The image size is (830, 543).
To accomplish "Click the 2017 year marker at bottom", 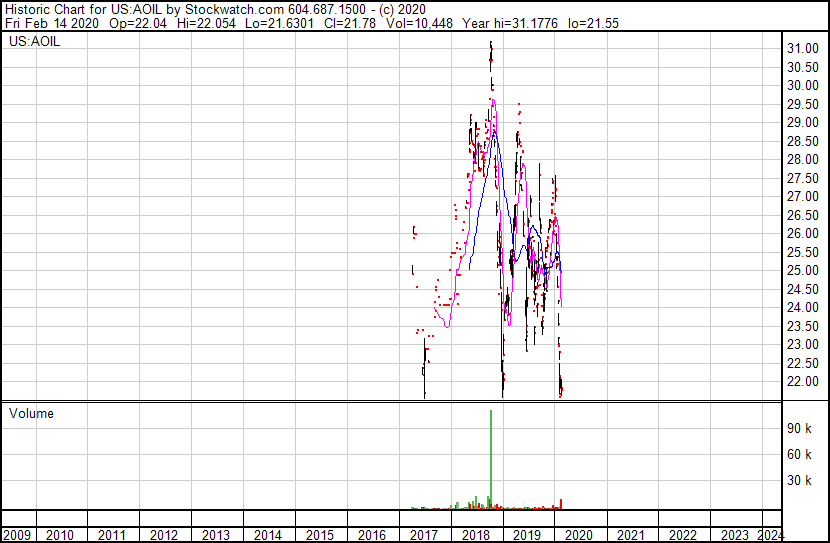I will [423, 535].
